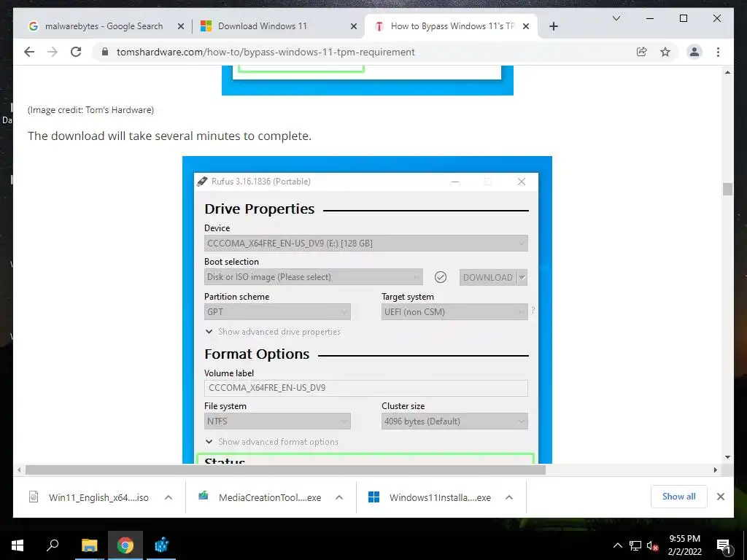Click the Chrome taskbar icon
The width and height of the screenshot is (747, 560).
point(125,545)
